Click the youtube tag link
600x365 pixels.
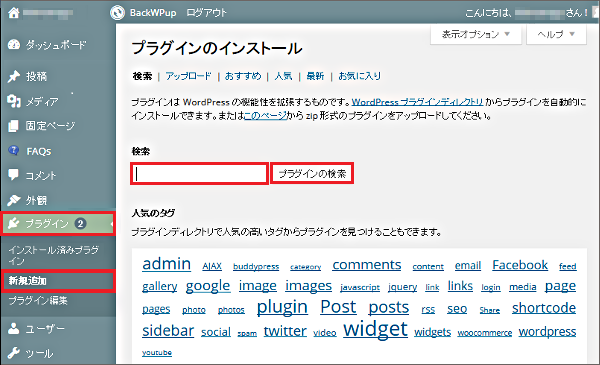click(x=157, y=352)
